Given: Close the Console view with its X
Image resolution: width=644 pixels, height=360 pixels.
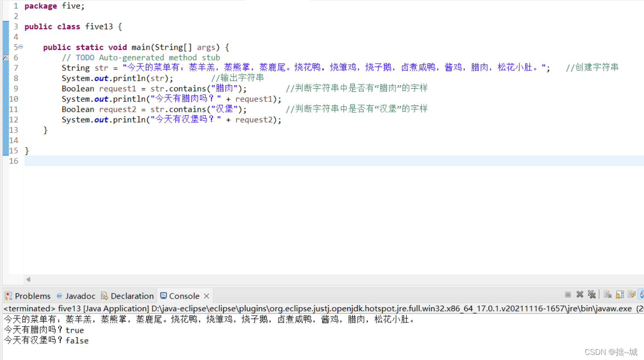Looking at the screenshot, I should pos(206,295).
